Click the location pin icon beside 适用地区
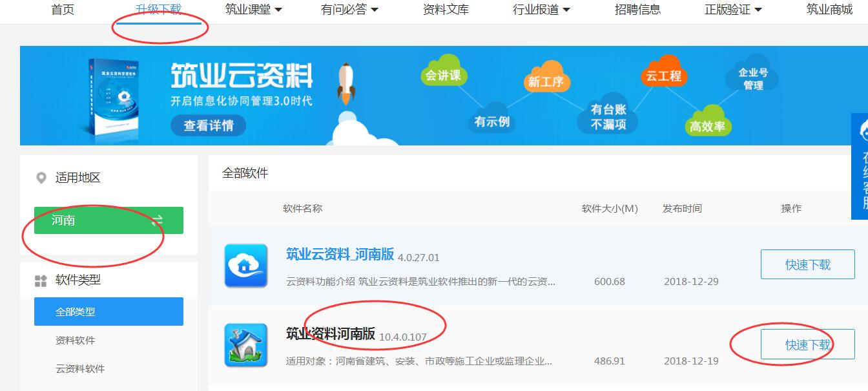The width and height of the screenshot is (868, 391). [x=41, y=178]
